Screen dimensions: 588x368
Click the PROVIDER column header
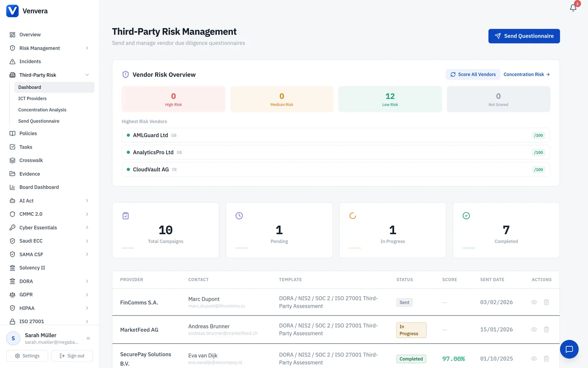pos(132,280)
